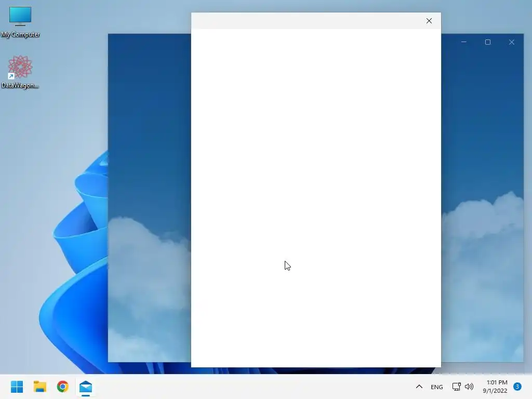Open the network status tray icon
The width and height of the screenshot is (532, 399).
tap(456, 387)
